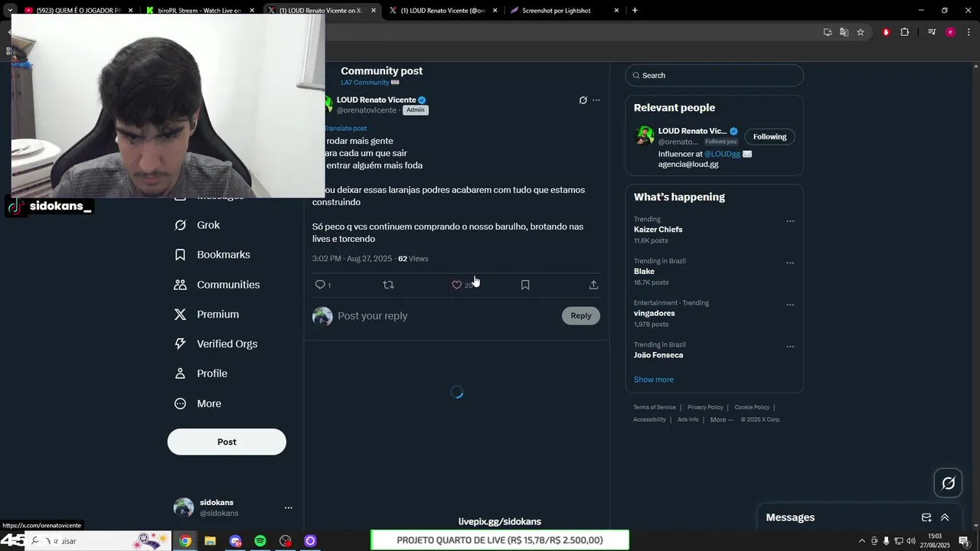
Task: Click the repost icon on the post
Action: pos(388,285)
